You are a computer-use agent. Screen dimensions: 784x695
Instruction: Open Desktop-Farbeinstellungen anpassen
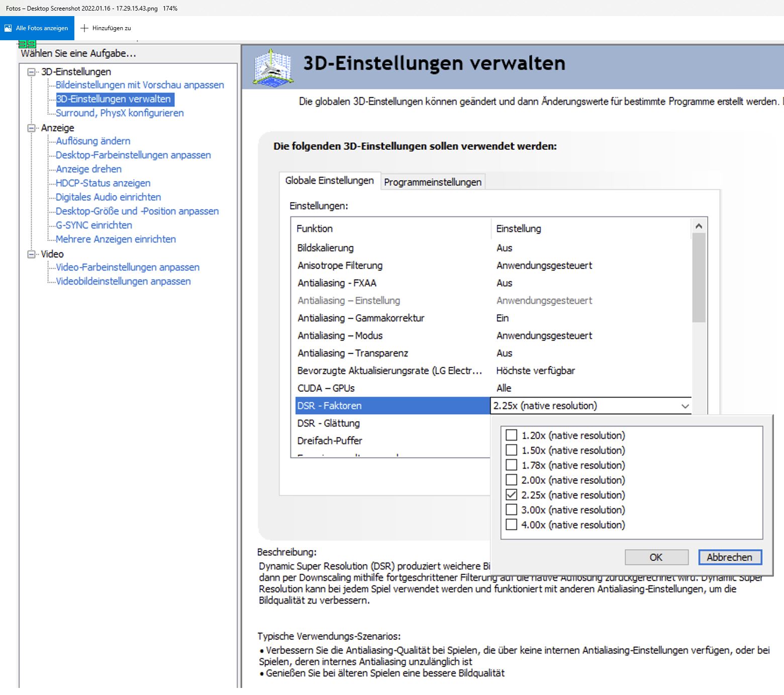pyautogui.click(x=133, y=155)
